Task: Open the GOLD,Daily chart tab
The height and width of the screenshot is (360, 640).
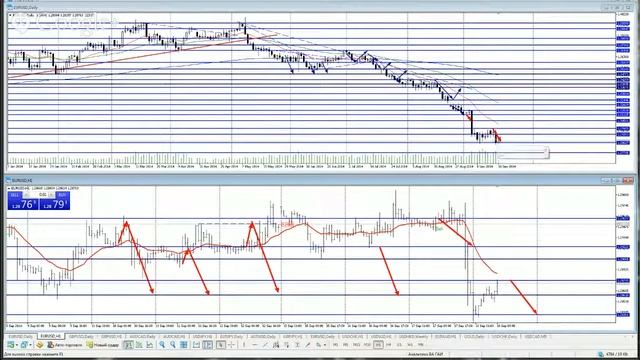Action: [474, 337]
